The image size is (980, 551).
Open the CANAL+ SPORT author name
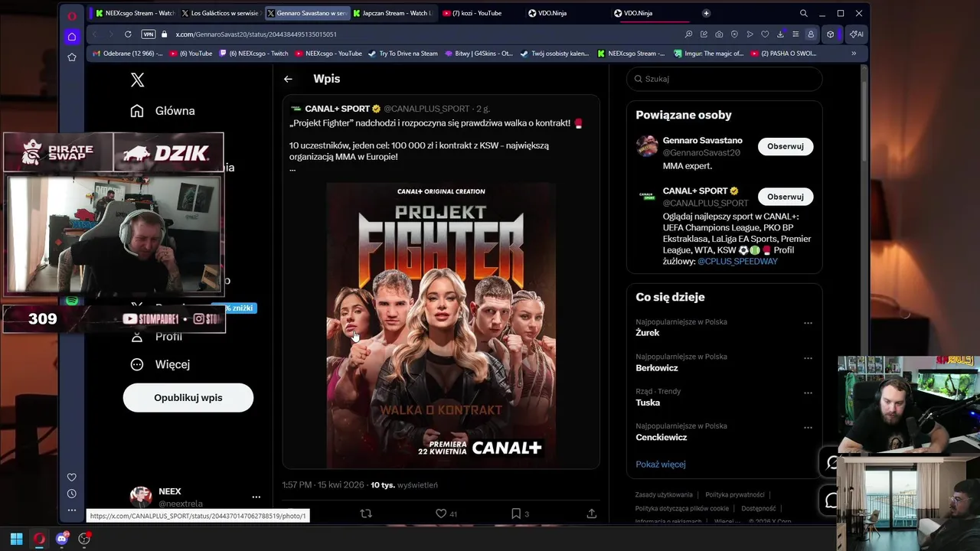coord(338,109)
